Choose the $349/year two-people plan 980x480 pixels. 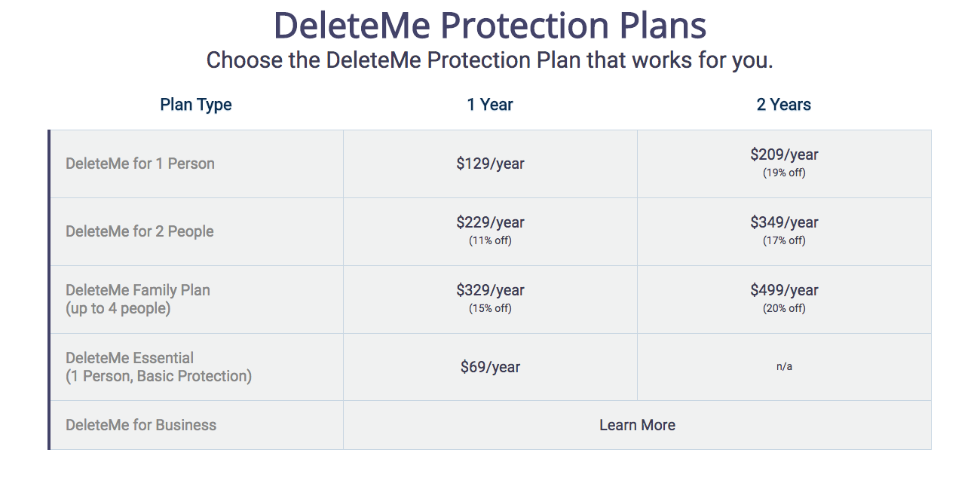click(x=784, y=222)
